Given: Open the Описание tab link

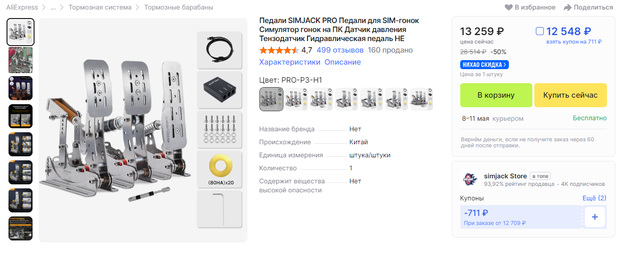Looking at the screenshot, I should coord(343,62).
